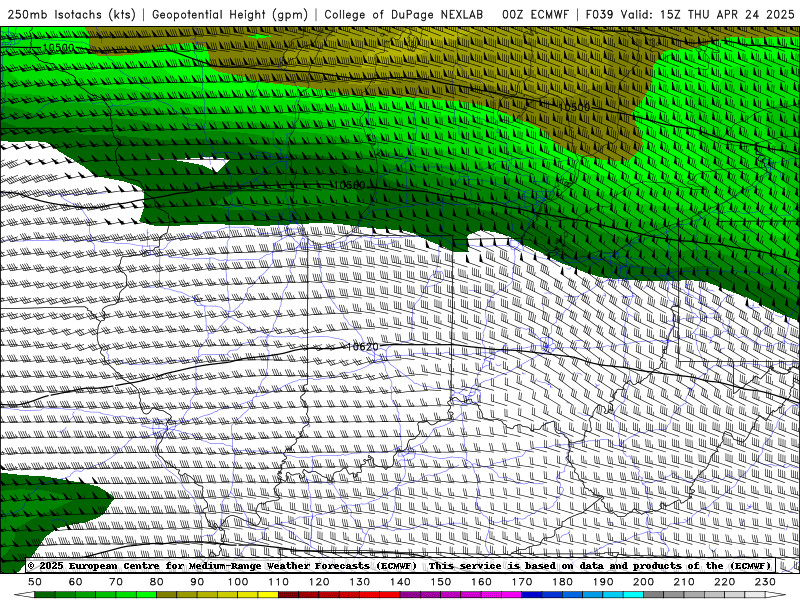800x600 pixels.
Task: Click the 10500 contour label inside olive-brown shading
Action: pyautogui.click(x=573, y=107)
